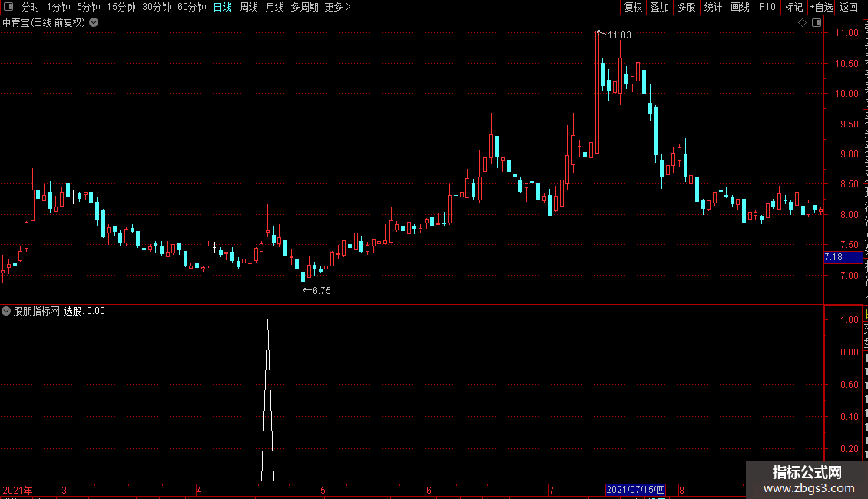Click the 11.03 high price label
This screenshot has width=868, height=499.
click(x=619, y=35)
